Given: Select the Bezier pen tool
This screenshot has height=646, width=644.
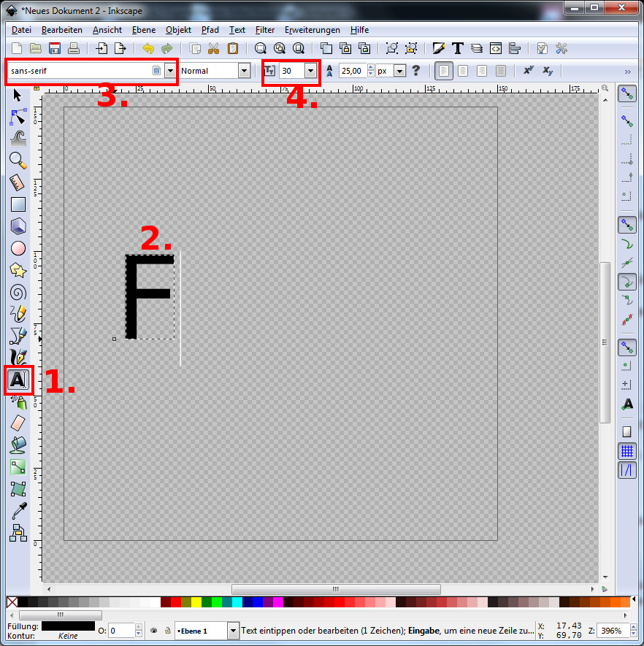Looking at the screenshot, I should coord(18,336).
